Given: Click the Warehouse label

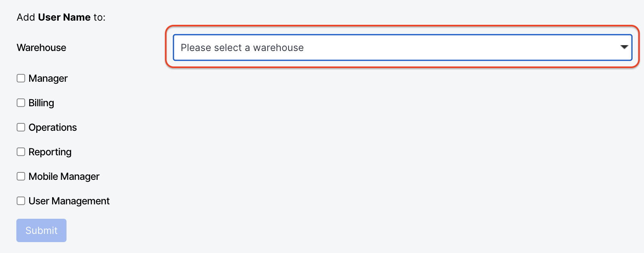Looking at the screenshot, I should 41,47.
